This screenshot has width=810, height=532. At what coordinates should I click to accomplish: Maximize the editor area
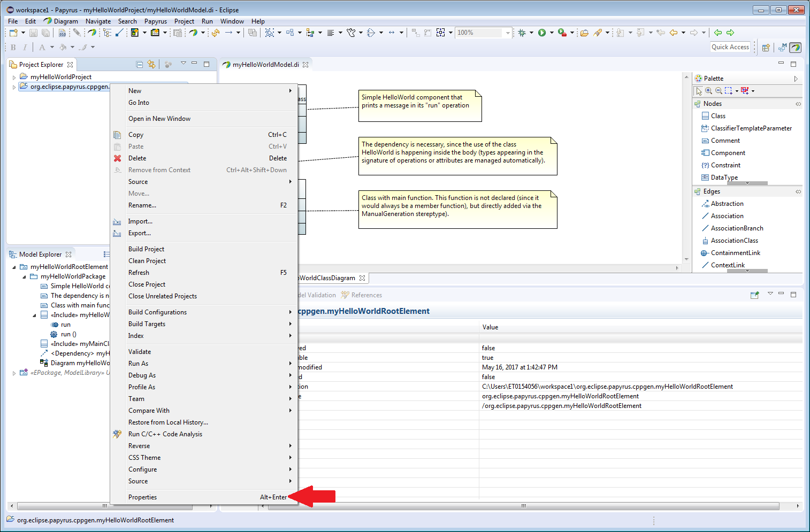pos(793,64)
